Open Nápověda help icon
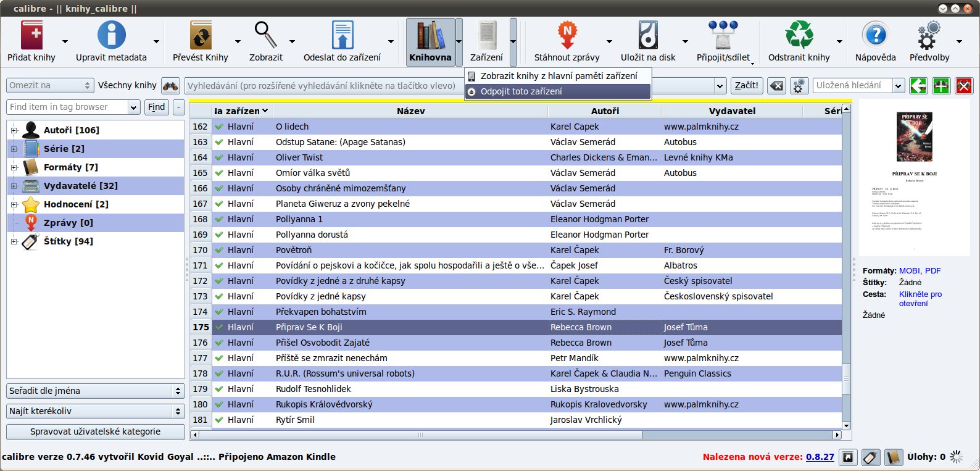The image size is (980, 471). click(x=876, y=35)
